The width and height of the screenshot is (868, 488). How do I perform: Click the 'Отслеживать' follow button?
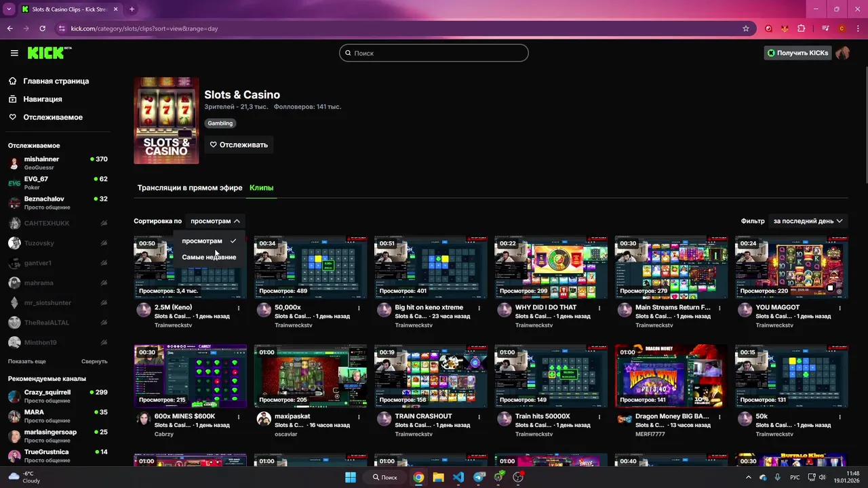tap(239, 144)
